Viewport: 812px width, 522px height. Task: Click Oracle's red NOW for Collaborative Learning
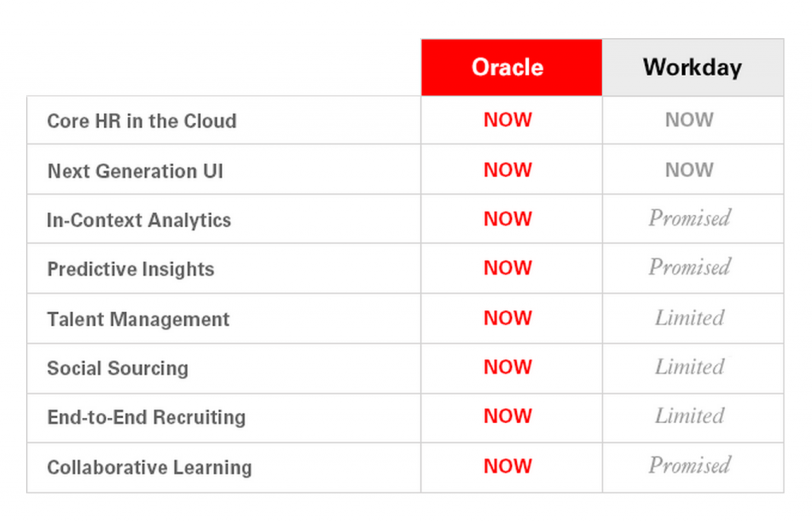pyautogui.click(x=507, y=466)
